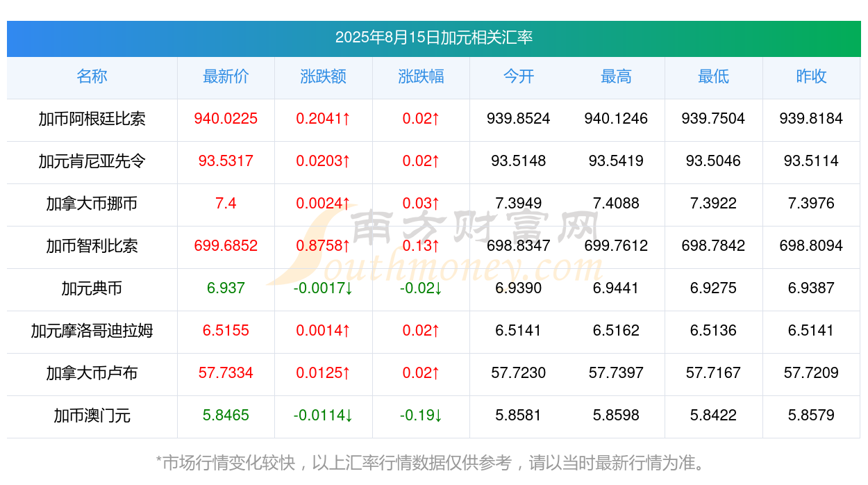Click change amount 0.8758↑
This screenshot has width=868, height=485.
[324, 246]
